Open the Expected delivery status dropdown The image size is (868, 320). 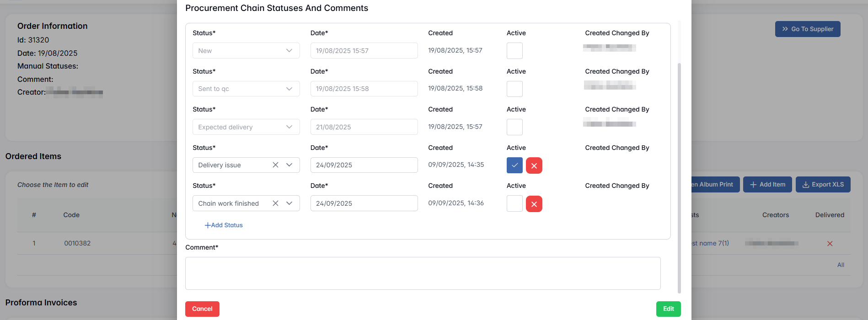pos(289,127)
